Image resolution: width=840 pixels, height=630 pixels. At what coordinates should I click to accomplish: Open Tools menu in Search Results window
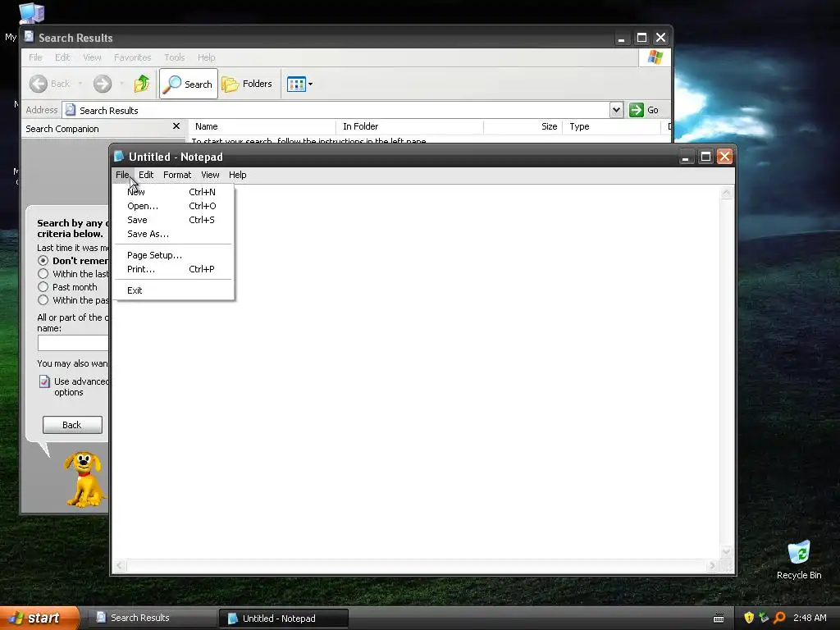[x=175, y=57]
